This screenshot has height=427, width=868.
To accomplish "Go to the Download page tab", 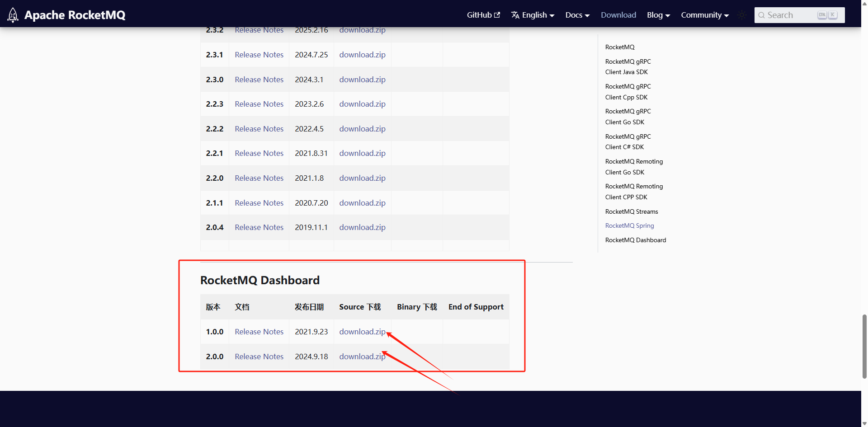I will click(x=618, y=15).
